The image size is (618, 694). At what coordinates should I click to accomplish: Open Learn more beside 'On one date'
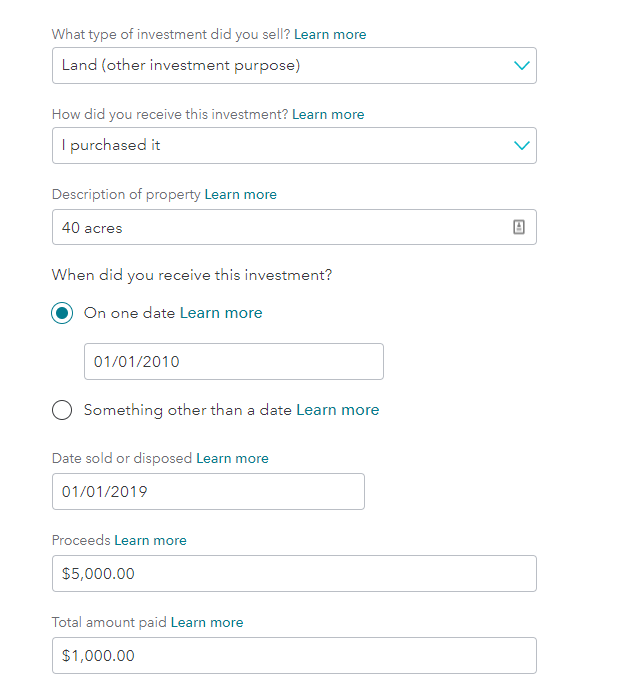click(x=221, y=313)
